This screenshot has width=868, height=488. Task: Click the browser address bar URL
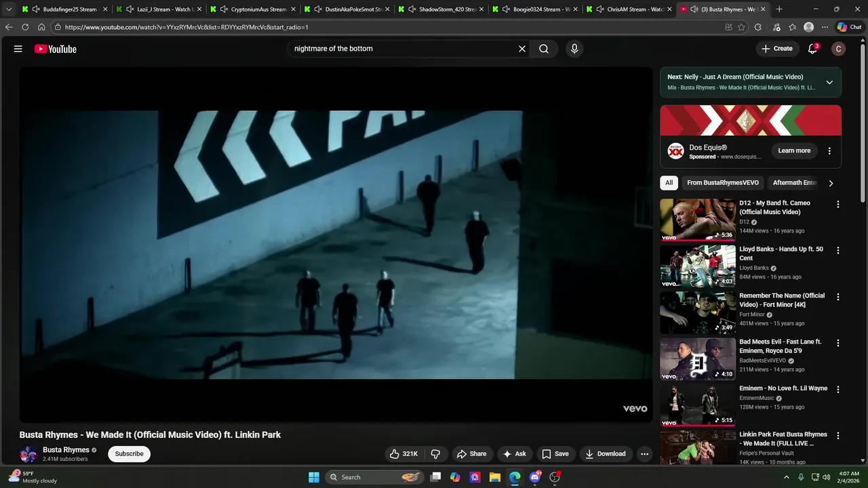pyautogui.click(x=186, y=27)
